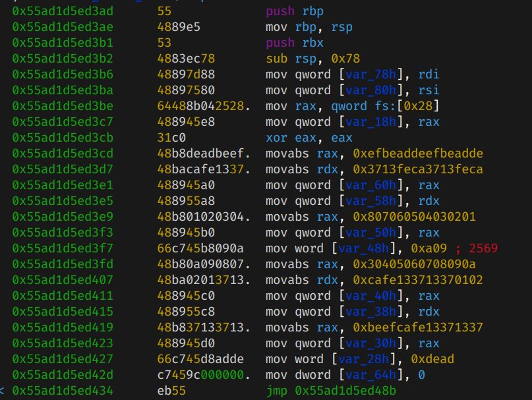Click the jump target 0x55ad1d5ed48b

pyautogui.click(x=345, y=391)
